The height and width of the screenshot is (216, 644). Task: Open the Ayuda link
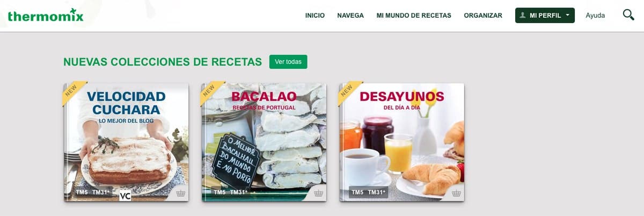click(x=595, y=16)
